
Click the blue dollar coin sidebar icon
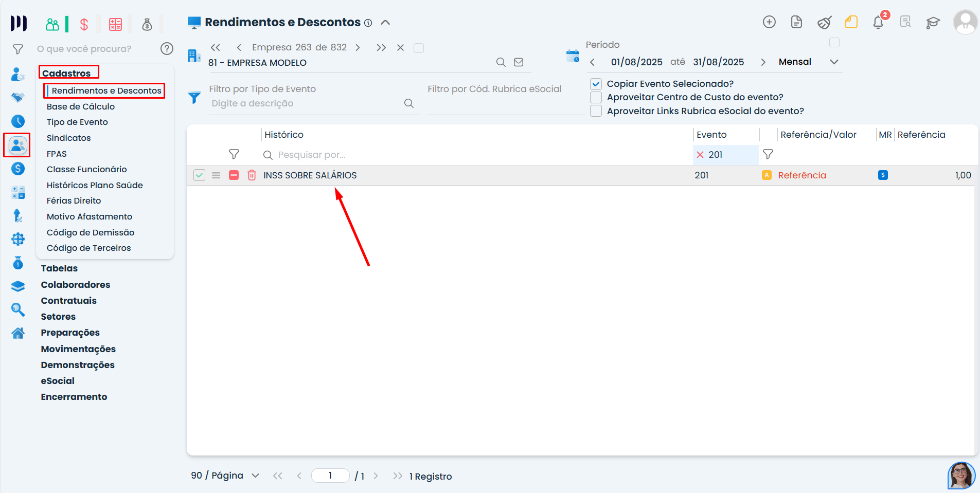tap(18, 169)
